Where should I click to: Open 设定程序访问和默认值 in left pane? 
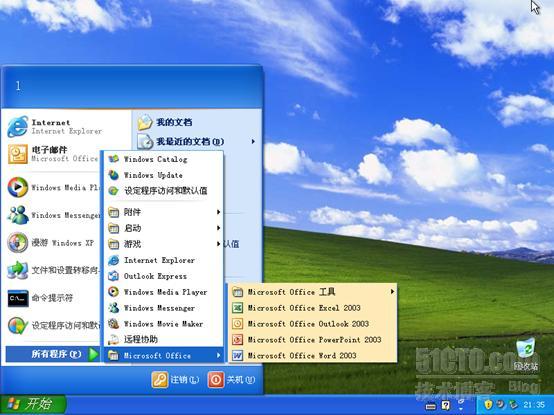53,325
